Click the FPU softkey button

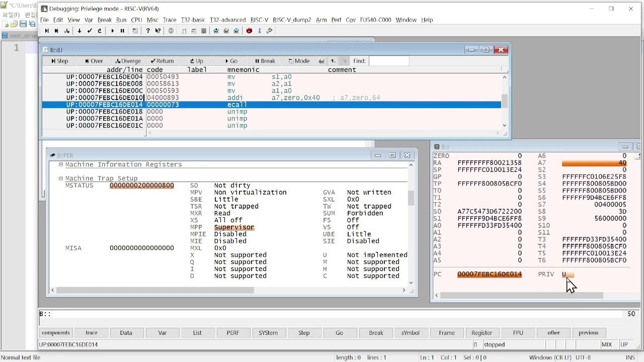click(x=518, y=333)
